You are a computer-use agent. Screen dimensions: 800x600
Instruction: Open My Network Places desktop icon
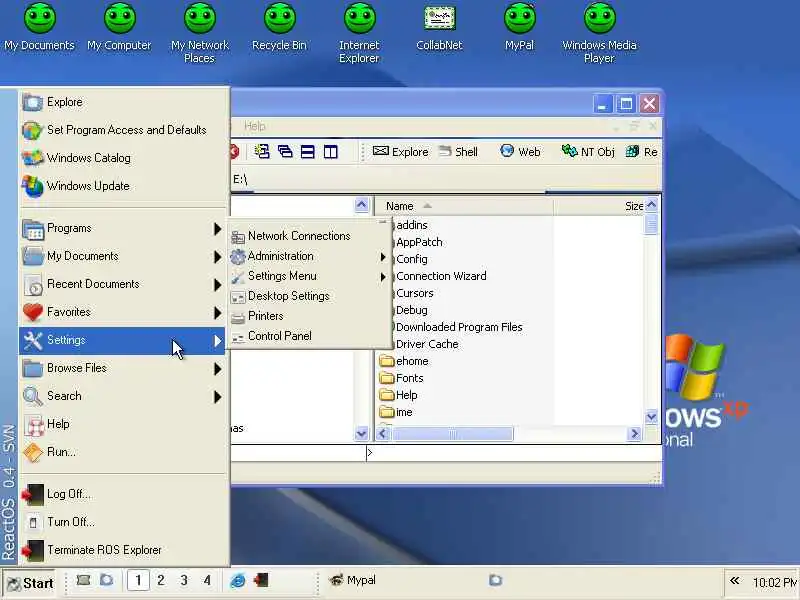(199, 33)
